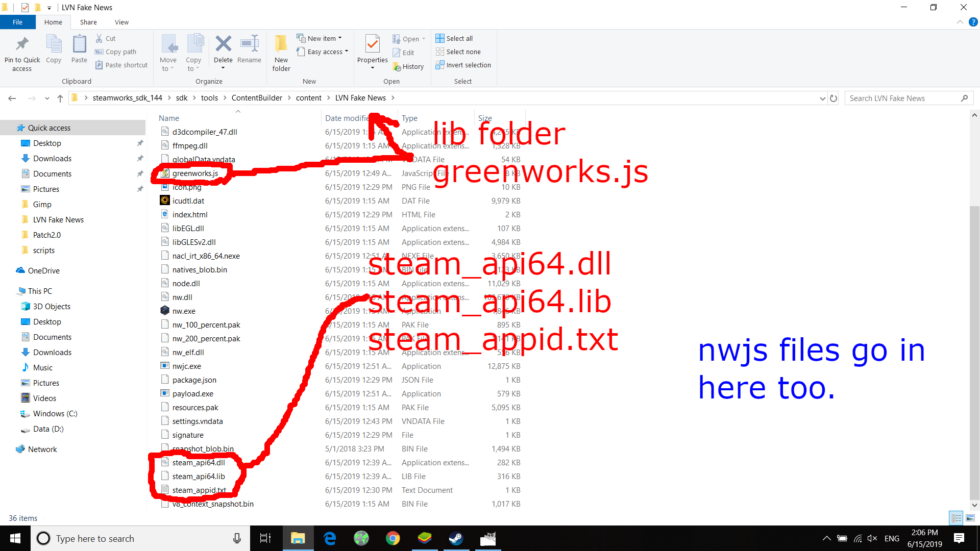The image size is (980, 551).
Task: Open the New item dropdown
Action: [x=320, y=38]
